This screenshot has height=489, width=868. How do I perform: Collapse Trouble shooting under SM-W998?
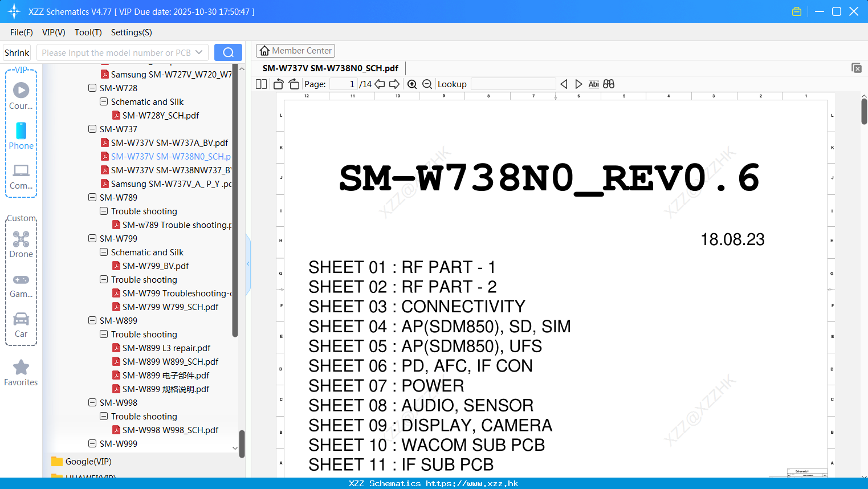104,416
